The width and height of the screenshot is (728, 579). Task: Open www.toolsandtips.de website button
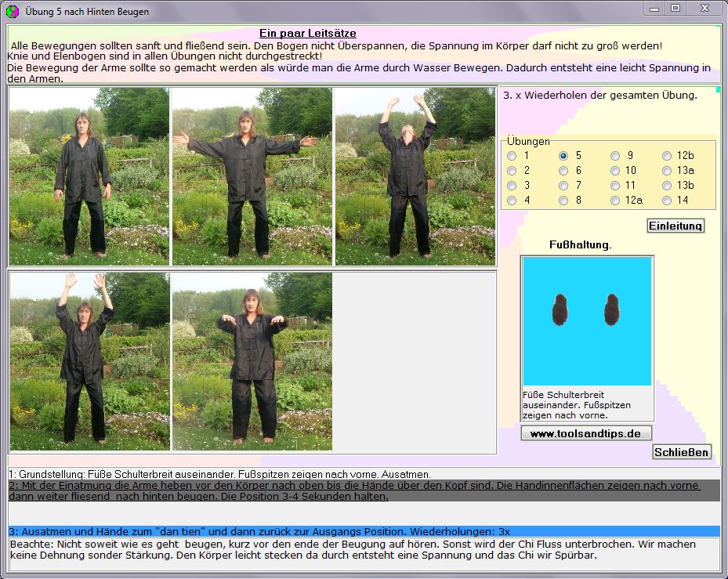585,433
